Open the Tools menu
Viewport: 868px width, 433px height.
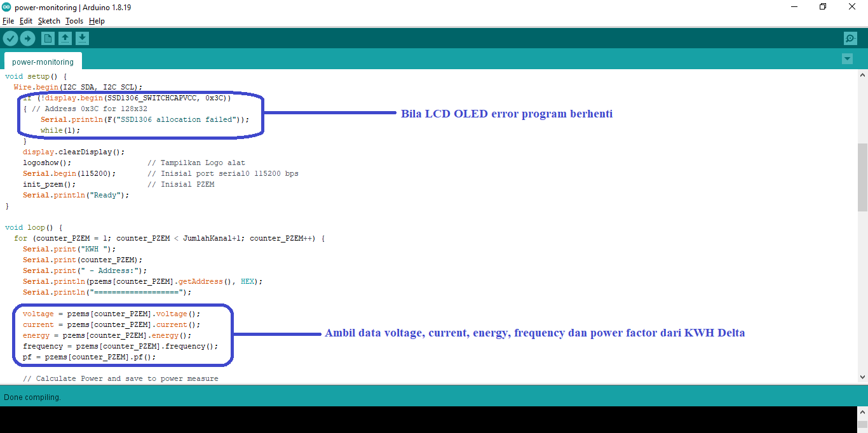coord(74,21)
